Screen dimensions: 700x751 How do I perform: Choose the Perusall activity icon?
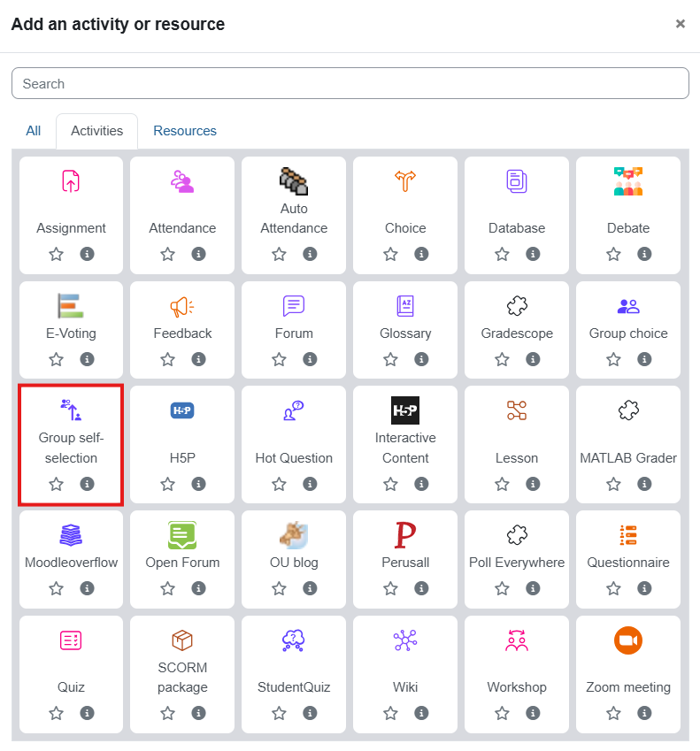click(x=405, y=535)
